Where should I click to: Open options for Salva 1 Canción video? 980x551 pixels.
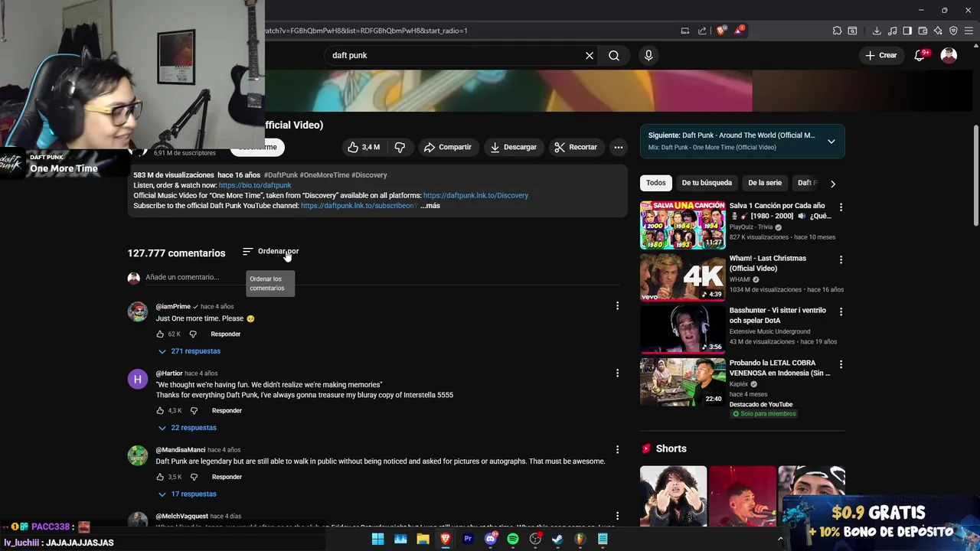[841, 207]
